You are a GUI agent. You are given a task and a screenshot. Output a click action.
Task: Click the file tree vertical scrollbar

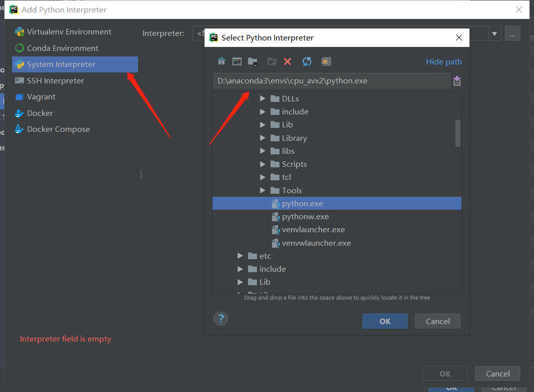pyautogui.click(x=458, y=133)
